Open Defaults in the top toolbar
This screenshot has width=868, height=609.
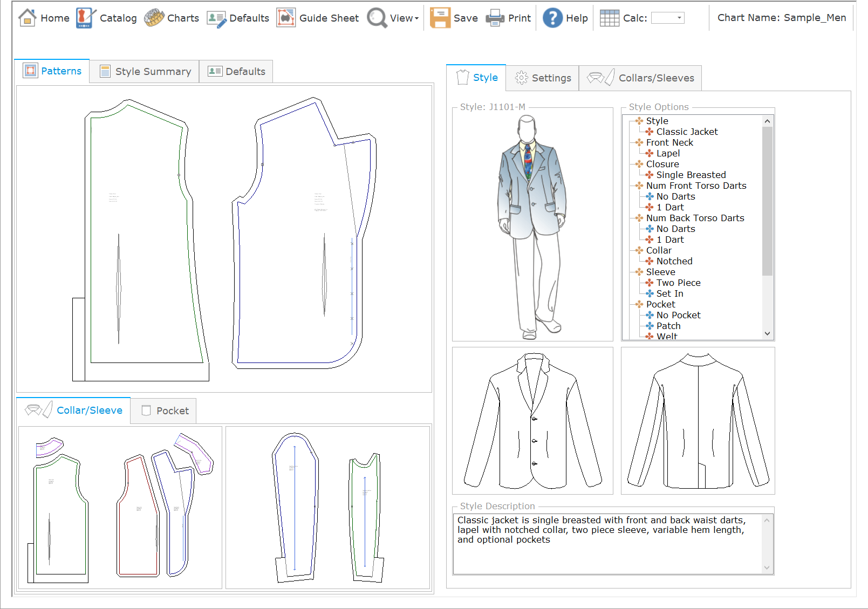coord(238,18)
